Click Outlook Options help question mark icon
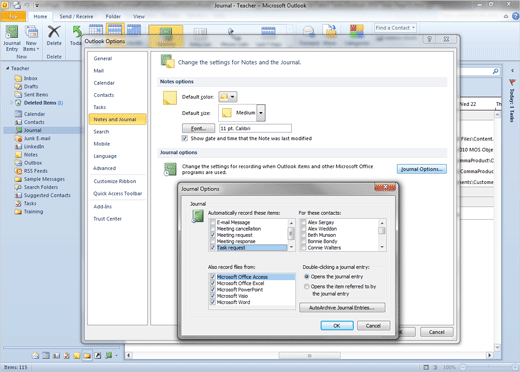The width and height of the screenshot is (520, 372). coord(429,39)
